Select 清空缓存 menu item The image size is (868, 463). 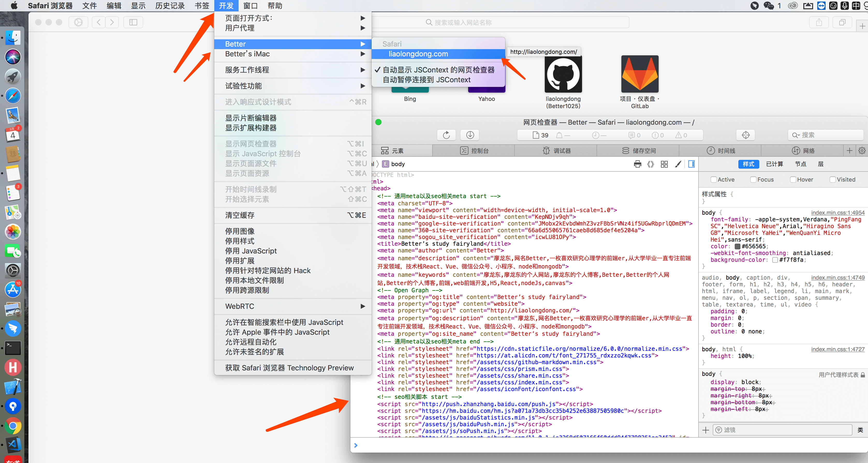click(x=293, y=215)
